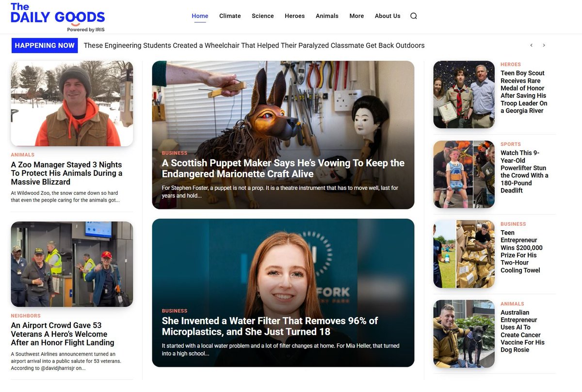Image resolution: width=582 pixels, height=392 pixels.
Task: Show next happening-now headline arrow
Action: click(544, 46)
